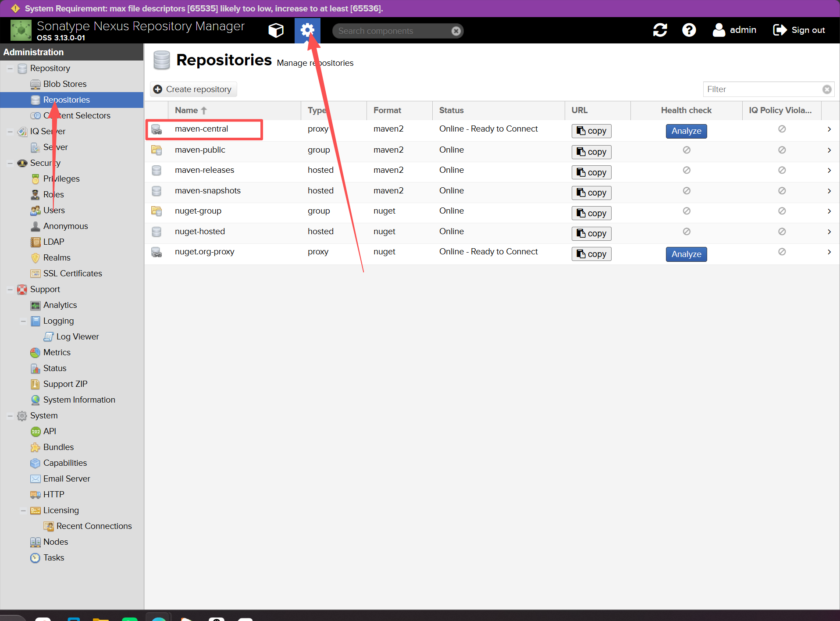Collapse the Licensing tree node
This screenshot has width=840, height=621.
pos(23,511)
